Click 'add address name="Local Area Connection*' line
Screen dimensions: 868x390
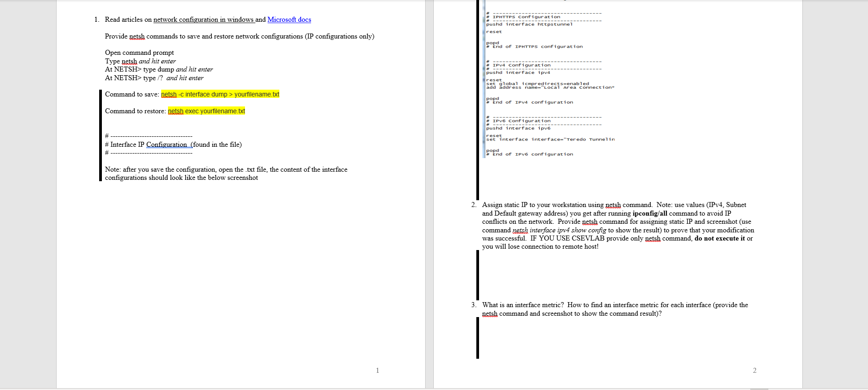point(550,87)
